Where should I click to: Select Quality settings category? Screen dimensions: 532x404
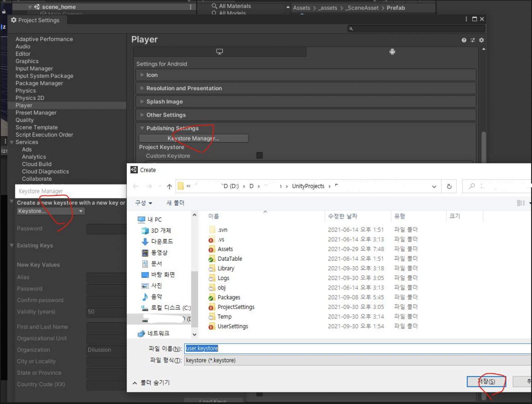[x=25, y=120]
